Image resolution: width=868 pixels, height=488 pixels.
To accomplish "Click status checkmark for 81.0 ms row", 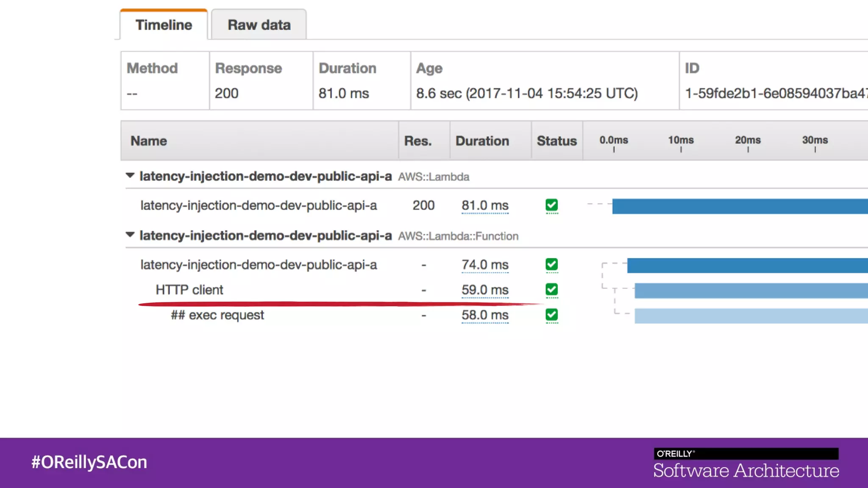I will coord(551,205).
